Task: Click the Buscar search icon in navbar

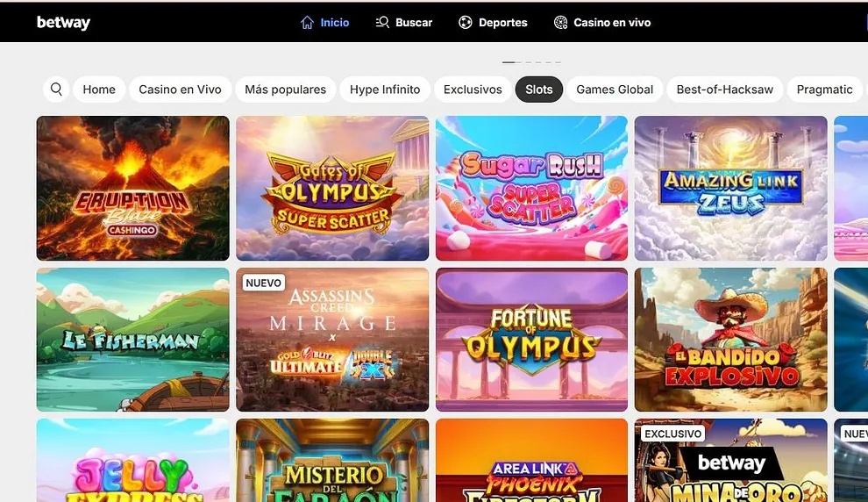Action: coord(382,22)
